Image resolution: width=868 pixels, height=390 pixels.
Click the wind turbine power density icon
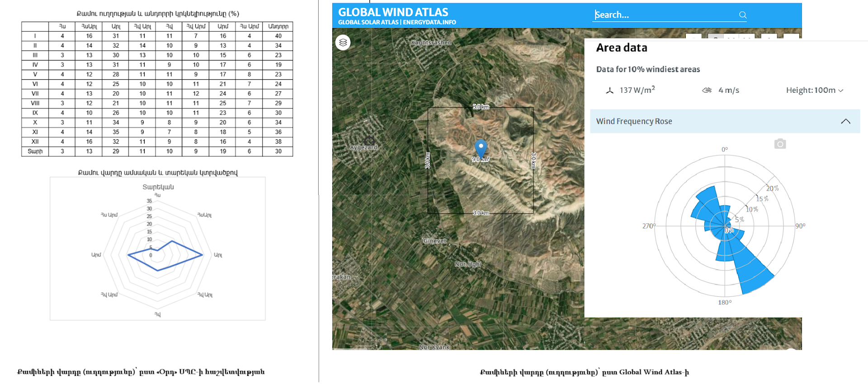[x=609, y=90]
